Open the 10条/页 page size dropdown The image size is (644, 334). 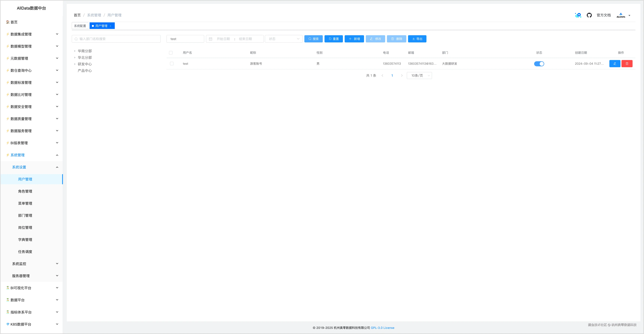click(419, 76)
